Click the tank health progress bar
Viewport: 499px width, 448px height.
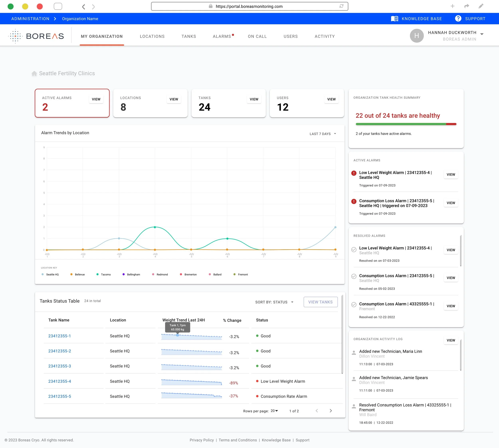pyautogui.click(x=406, y=124)
